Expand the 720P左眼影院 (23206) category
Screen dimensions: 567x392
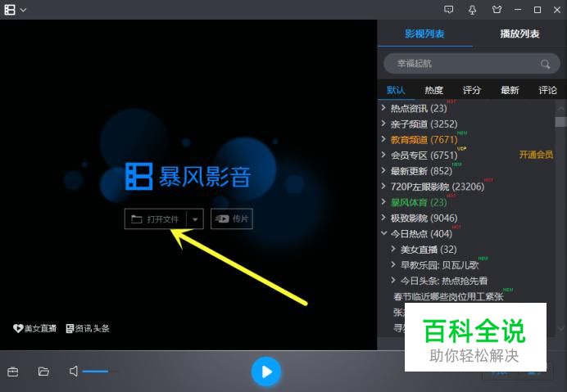click(x=383, y=186)
